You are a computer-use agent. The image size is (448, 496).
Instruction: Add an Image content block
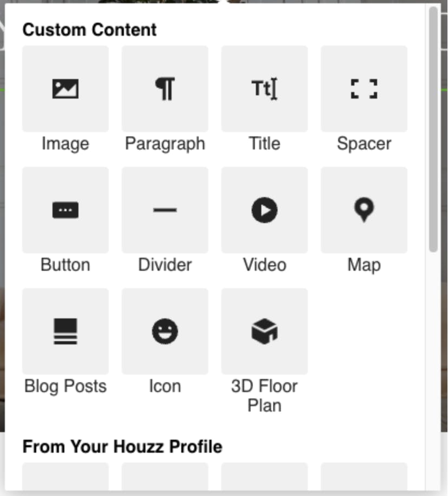(x=65, y=89)
